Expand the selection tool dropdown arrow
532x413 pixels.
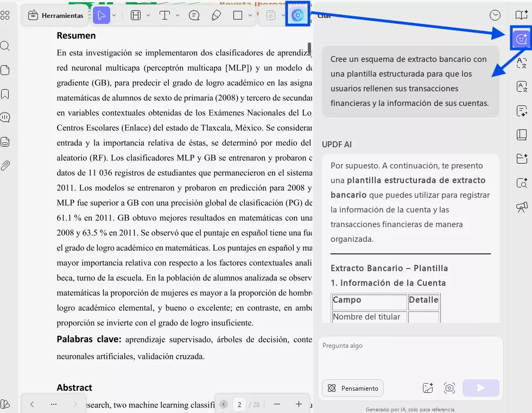[x=115, y=15]
